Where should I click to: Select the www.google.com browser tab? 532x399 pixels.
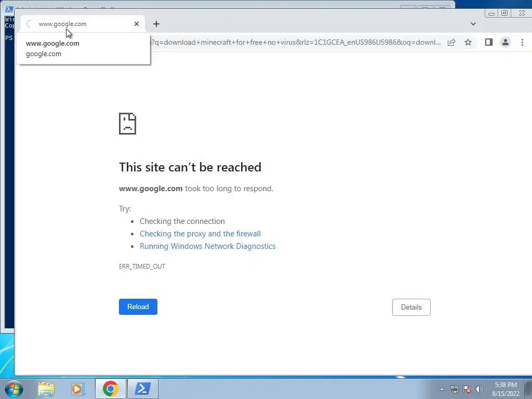[83, 24]
